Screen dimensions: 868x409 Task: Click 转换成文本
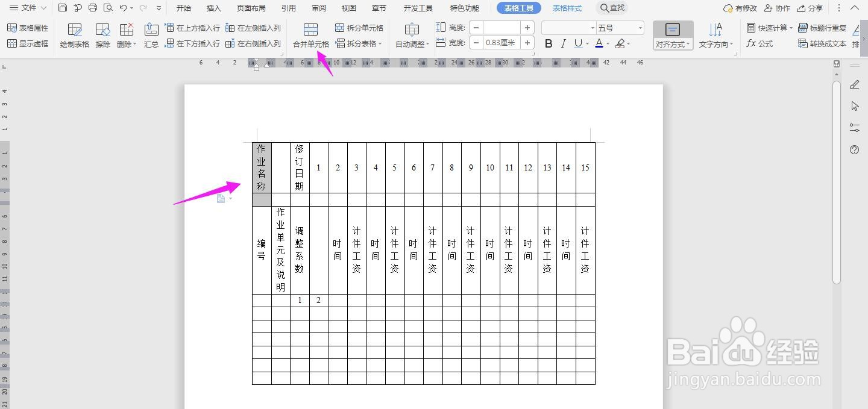click(822, 43)
